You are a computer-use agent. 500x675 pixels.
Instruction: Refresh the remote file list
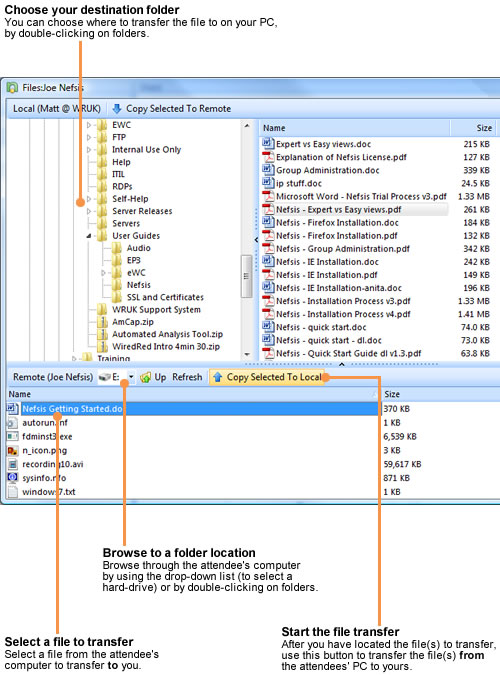187,377
